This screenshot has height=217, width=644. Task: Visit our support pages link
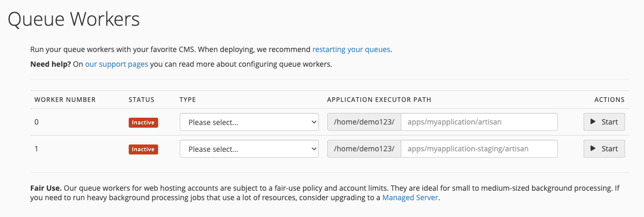pyautogui.click(x=116, y=64)
